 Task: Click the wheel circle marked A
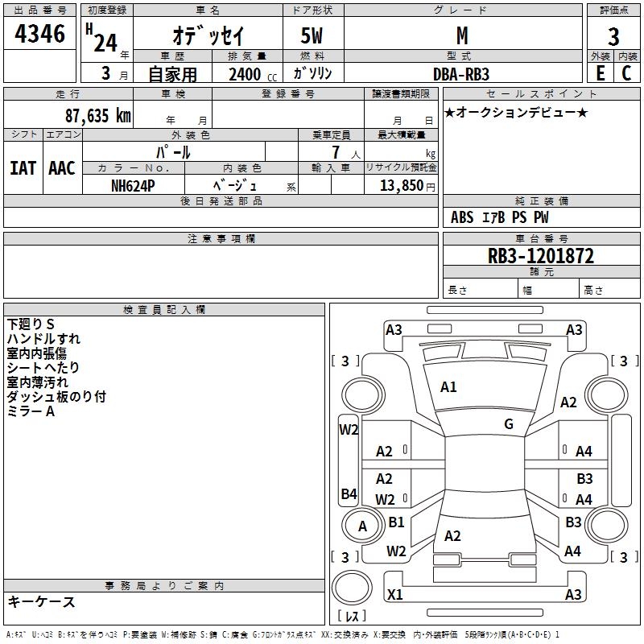(x=363, y=526)
